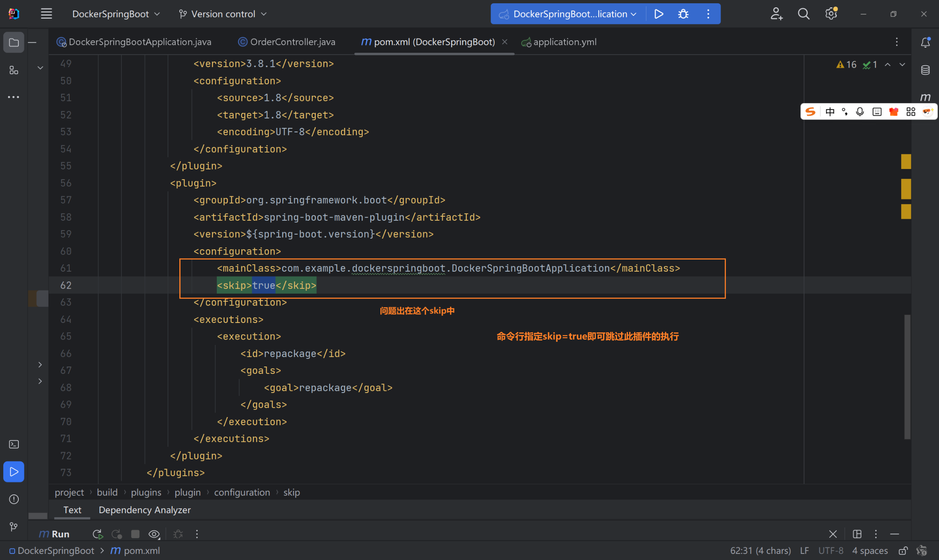Image resolution: width=939 pixels, height=560 pixels.
Task: Toggle file read-only lock icon
Action: tap(903, 551)
